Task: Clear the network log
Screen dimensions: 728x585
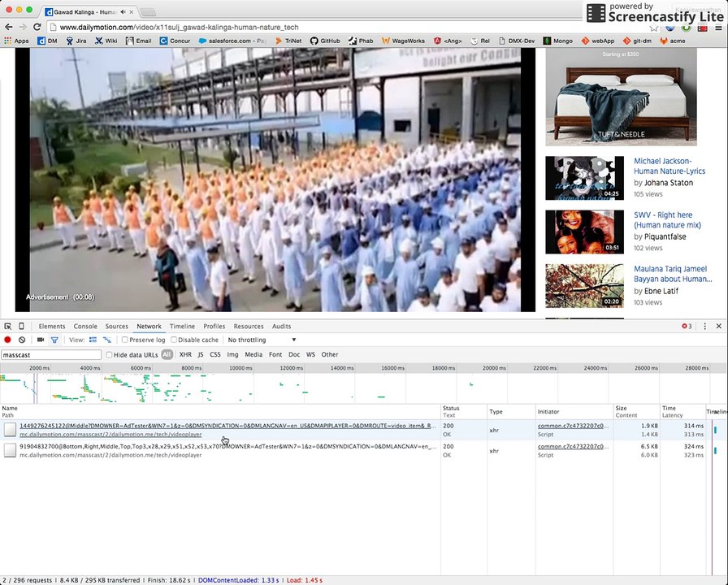Action: point(22,340)
